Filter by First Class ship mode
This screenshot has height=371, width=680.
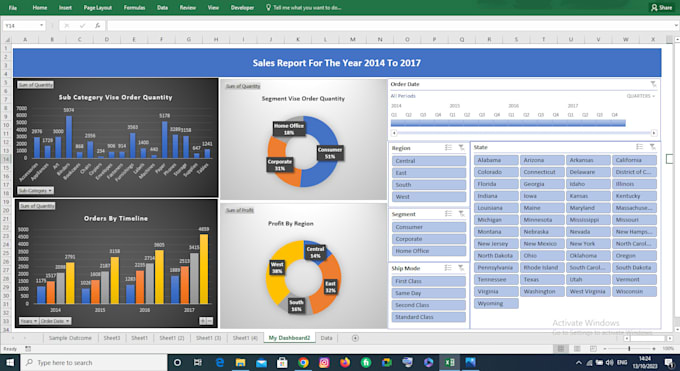429,281
